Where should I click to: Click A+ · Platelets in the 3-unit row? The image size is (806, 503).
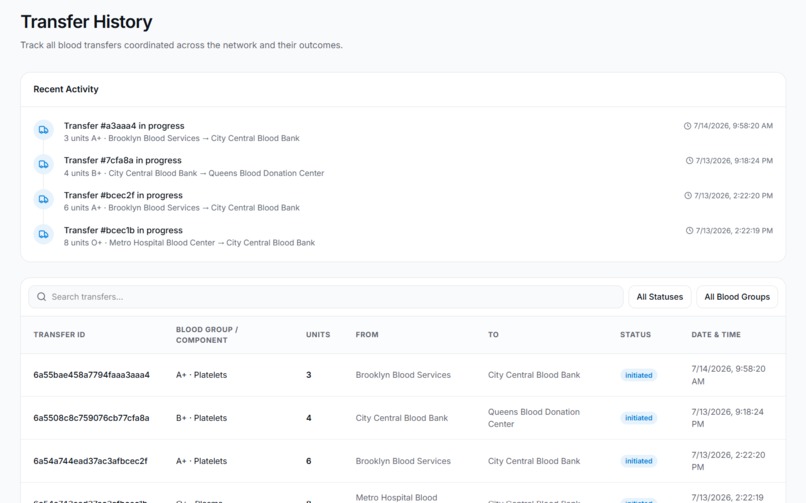point(202,375)
